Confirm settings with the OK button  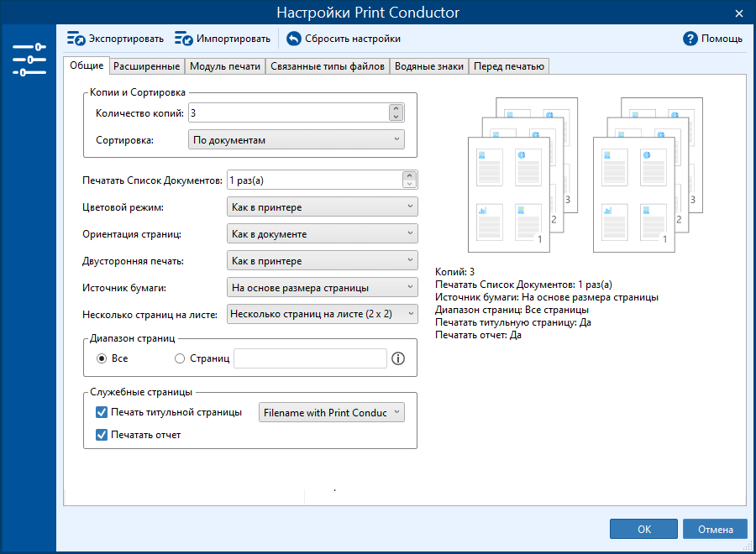[643, 529]
